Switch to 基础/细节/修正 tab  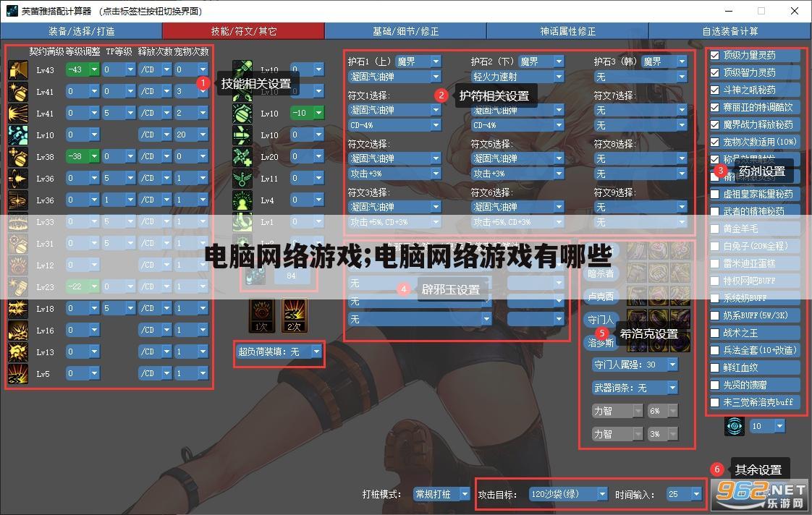click(405, 31)
